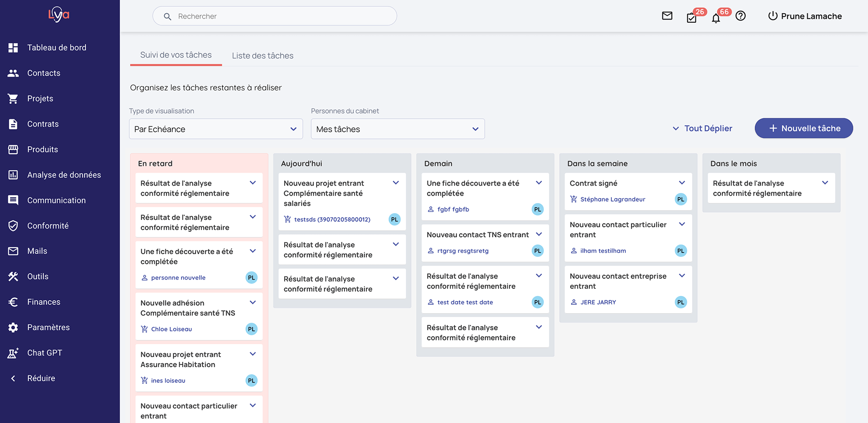
Task: Click the power logout icon
Action: pyautogui.click(x=773, y=16)
